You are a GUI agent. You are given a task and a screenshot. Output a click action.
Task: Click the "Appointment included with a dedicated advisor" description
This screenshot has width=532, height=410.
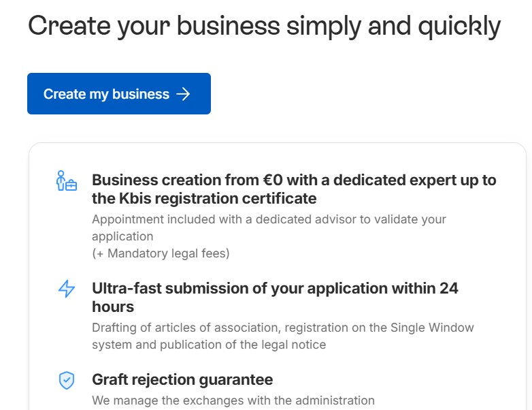[269, 219]
